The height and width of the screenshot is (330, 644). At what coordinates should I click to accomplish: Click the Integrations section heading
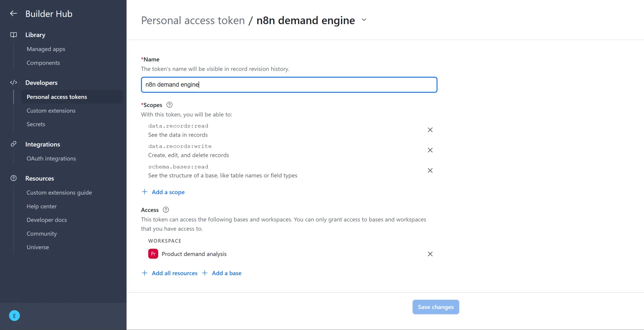click(x=43, y=144)
